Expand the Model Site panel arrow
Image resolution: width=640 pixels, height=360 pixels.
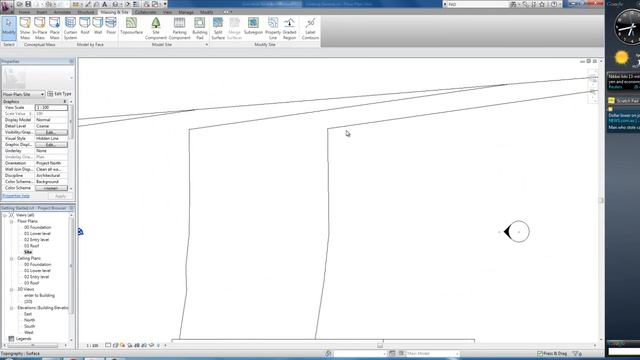click(x=207, y=44)
